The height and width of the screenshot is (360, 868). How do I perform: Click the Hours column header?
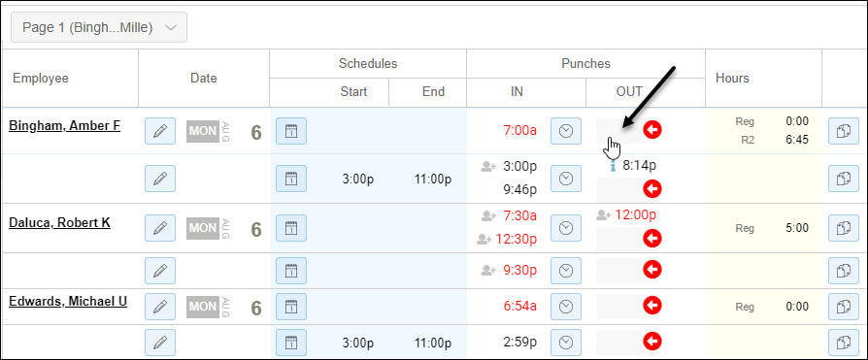click(732, 78)
